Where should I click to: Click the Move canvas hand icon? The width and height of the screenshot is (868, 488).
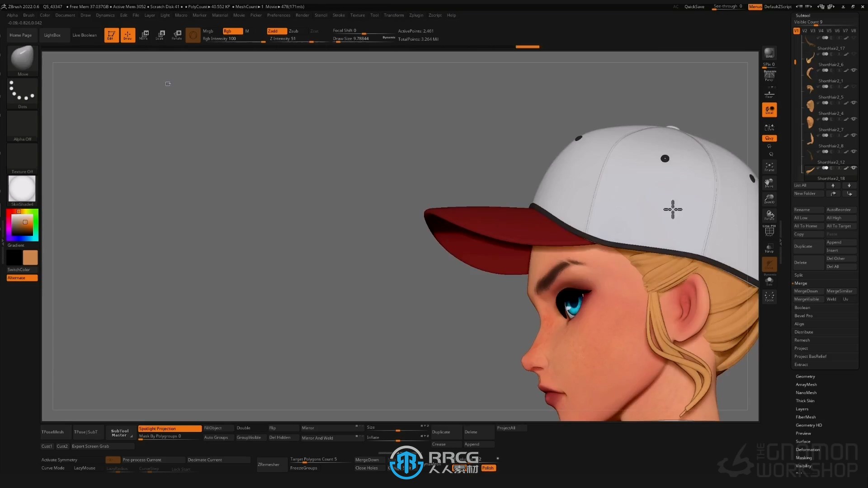point(769,183)
